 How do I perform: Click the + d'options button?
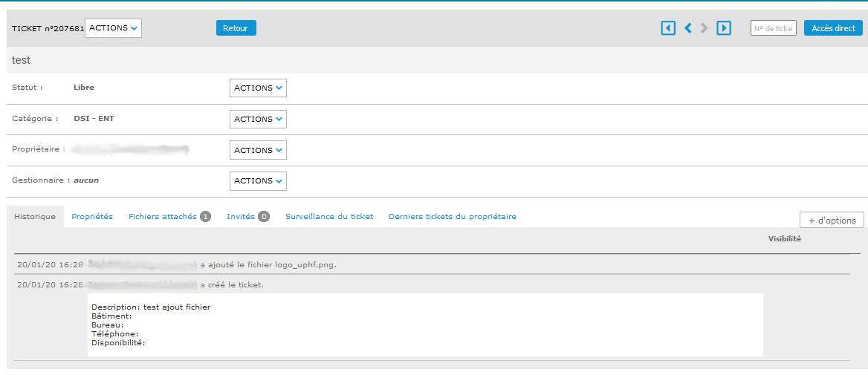coord(832,221)
